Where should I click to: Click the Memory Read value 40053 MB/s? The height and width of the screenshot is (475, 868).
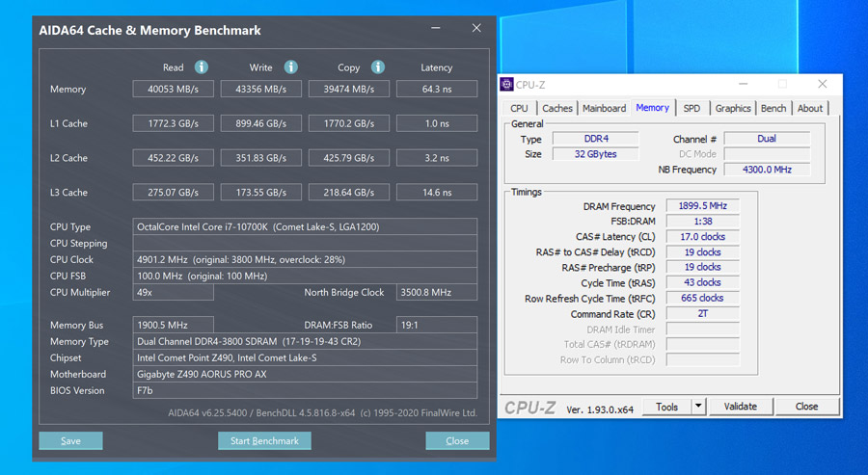[x=174, y=89]
